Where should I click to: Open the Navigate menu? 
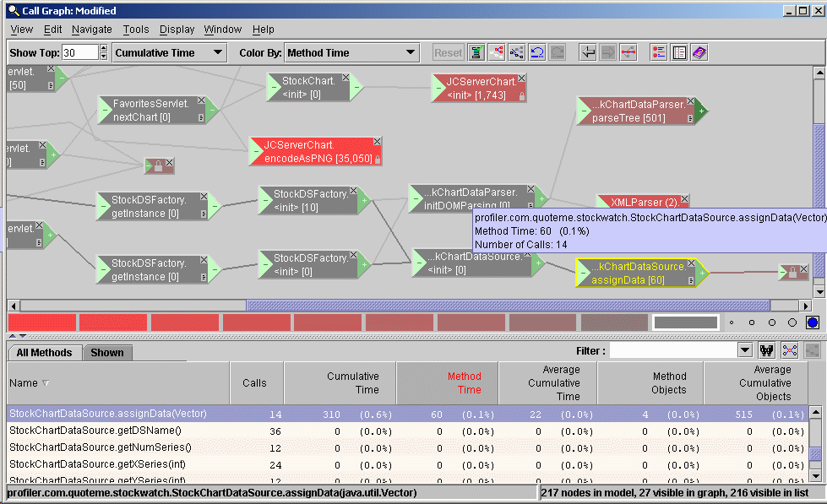click(x=91, y=30)
